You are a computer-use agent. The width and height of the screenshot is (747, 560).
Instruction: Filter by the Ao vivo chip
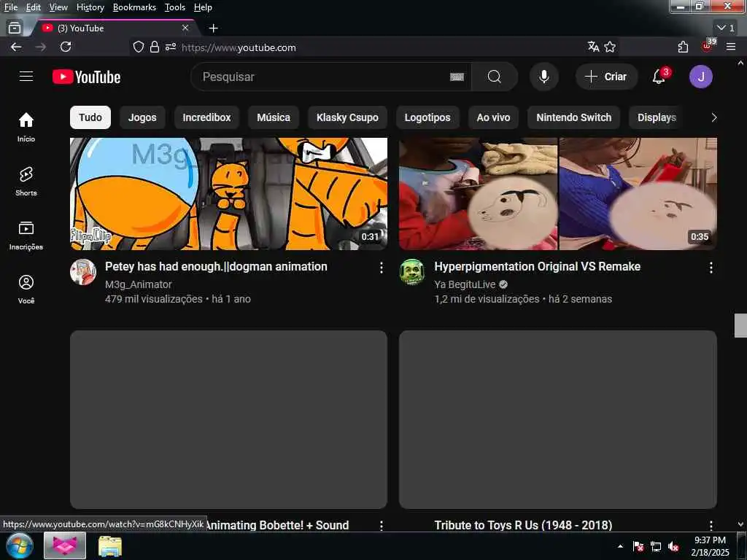pyautogui.click(x=493, y=117)
